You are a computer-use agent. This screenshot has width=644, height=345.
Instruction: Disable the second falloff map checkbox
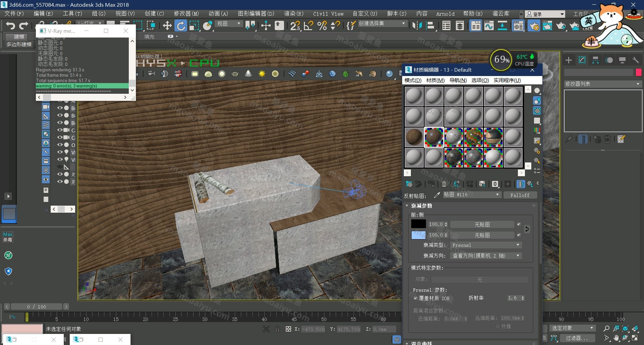[519, 235]
